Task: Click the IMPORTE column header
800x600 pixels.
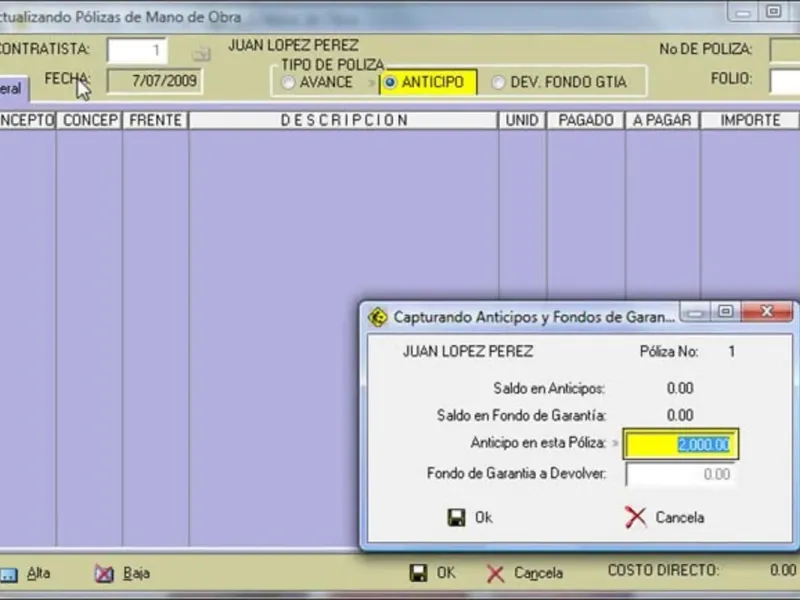Action: tap(750, 120)
